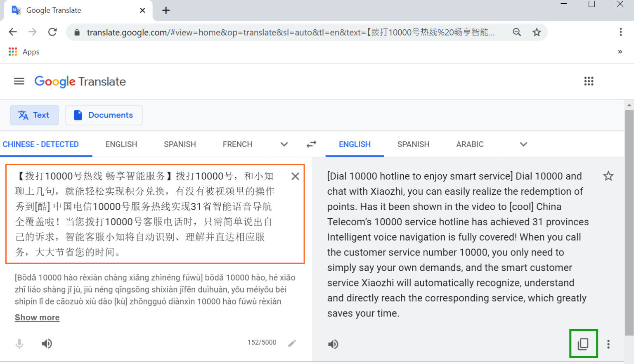Expand the target language list
The height and width of the screenshot is (364, 634).
(523, 144)
